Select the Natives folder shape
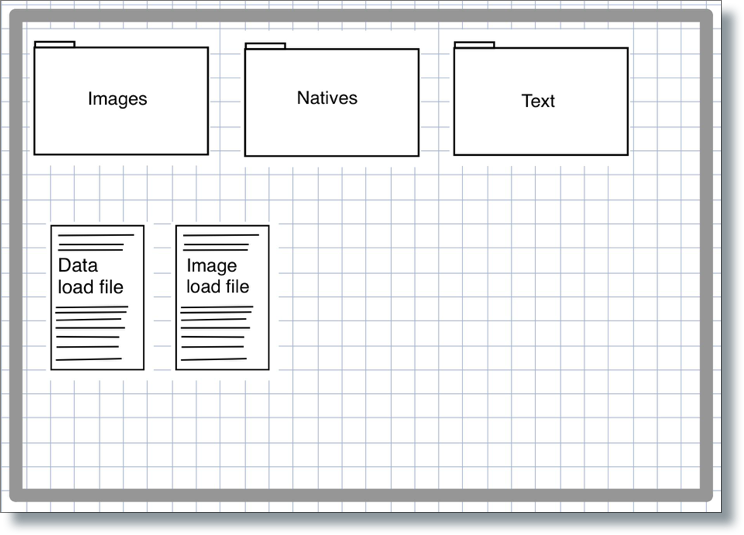Viewport: 744px width, 535px height. (x=332, y=100)
